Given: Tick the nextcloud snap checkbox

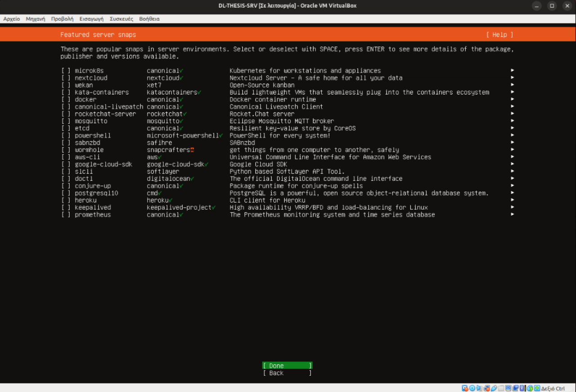Looking at the screenshot, I should pyautogui.click(x=66, y=78).
